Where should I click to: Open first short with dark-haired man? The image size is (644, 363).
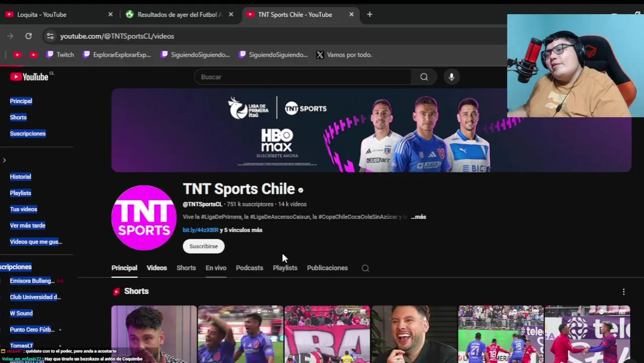(x=154, y=334)
